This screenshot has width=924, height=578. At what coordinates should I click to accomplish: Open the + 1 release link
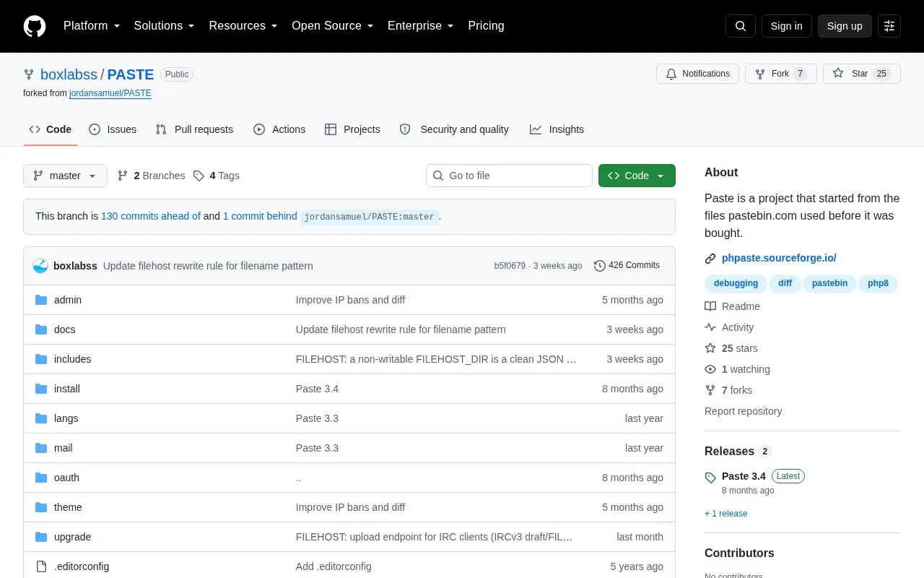pos(726,514)
